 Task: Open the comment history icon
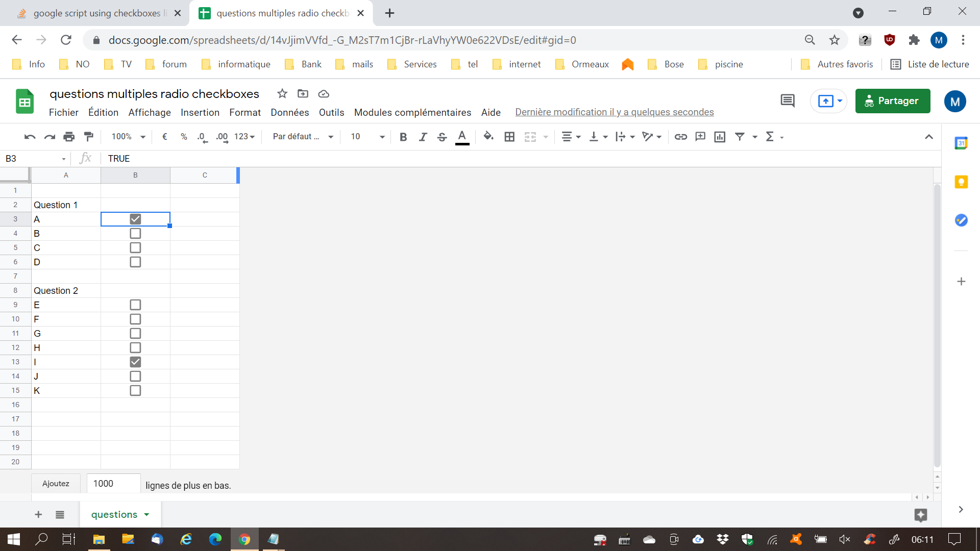(x=787, y=101)
